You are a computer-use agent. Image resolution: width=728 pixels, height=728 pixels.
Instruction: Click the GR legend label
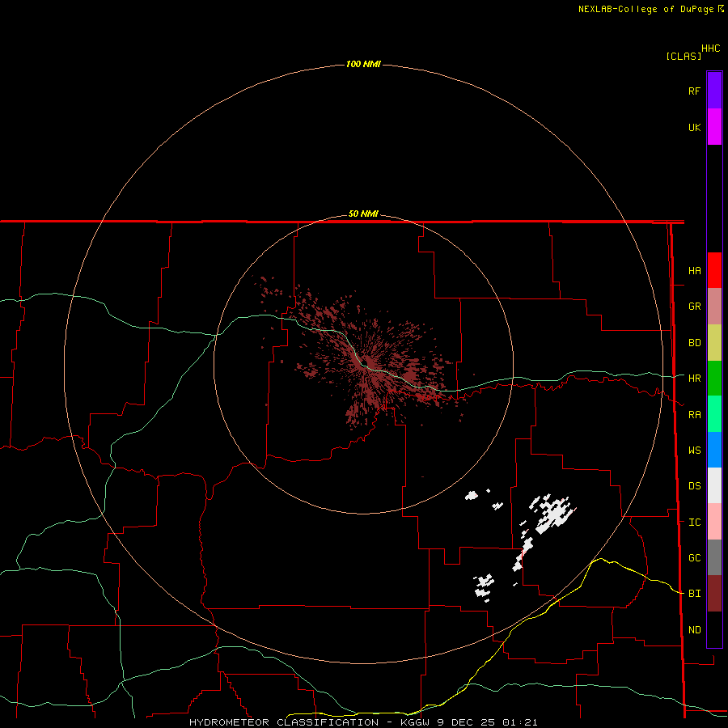click(x=694, y=307)
